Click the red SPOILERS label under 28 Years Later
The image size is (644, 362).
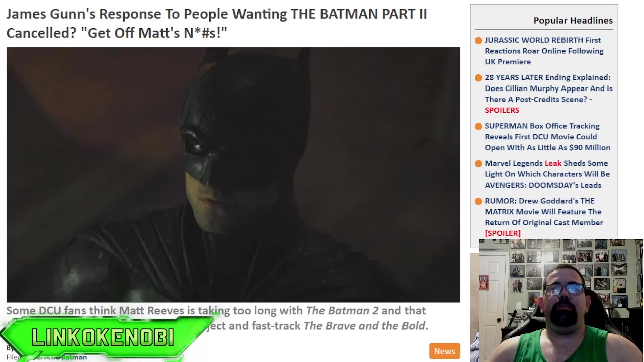tap(502, 110)
